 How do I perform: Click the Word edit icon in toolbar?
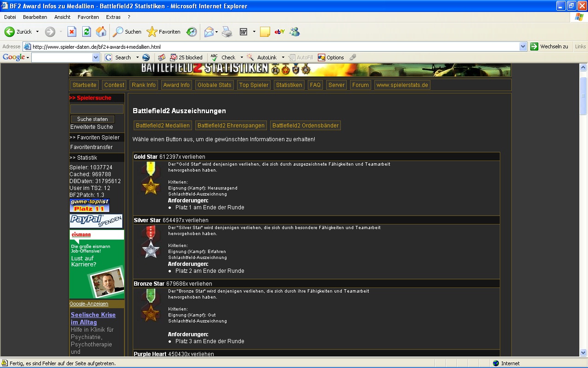pyautogui.click(x=243, y=32)
